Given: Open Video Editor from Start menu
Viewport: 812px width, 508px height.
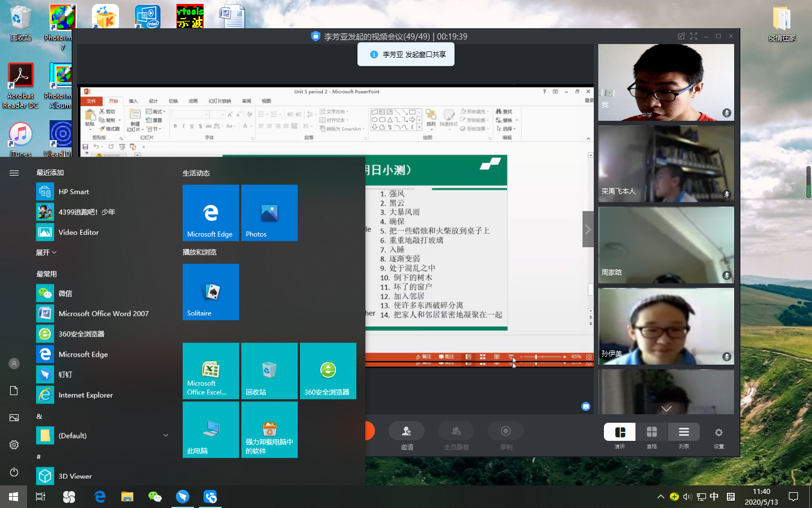Looking at the screenshot, I should coord(103,233).
